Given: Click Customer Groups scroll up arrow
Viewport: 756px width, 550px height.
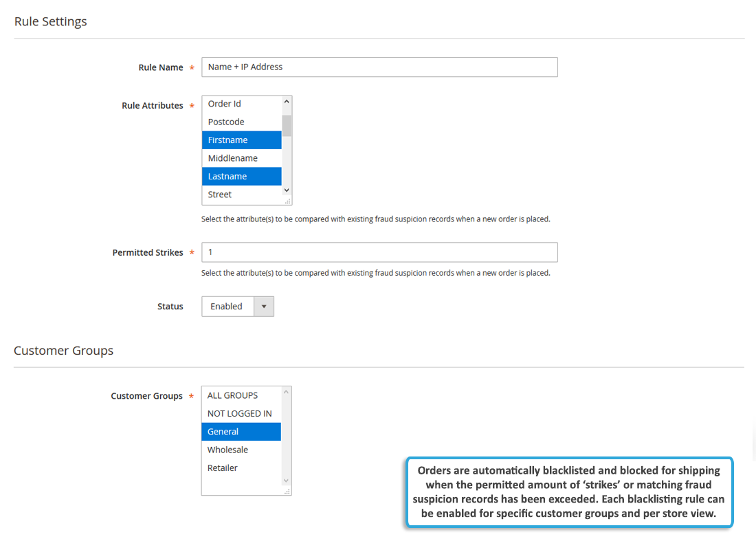Looking at the screenshot, I should [287, 392].
